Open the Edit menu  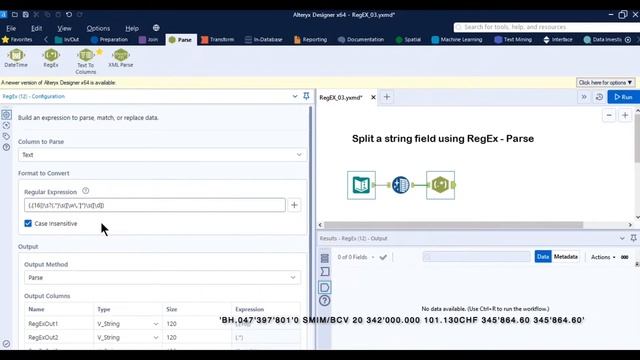[x=36, y=28]
